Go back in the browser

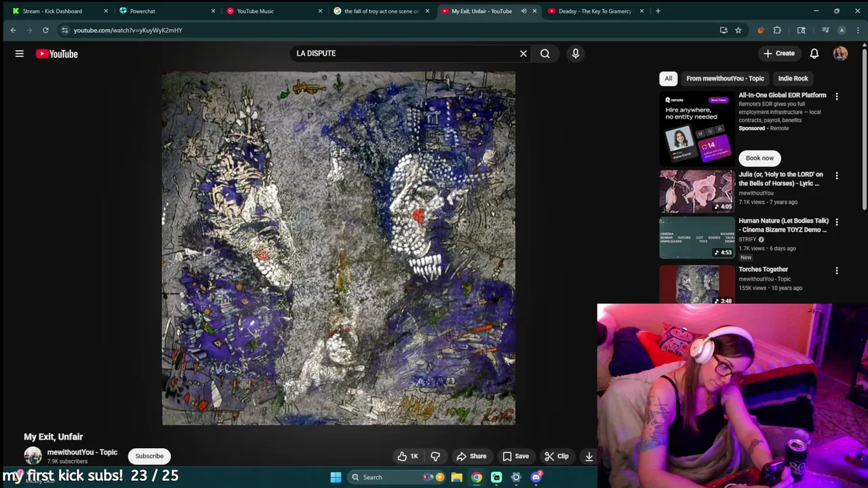[x=13, y=30]
